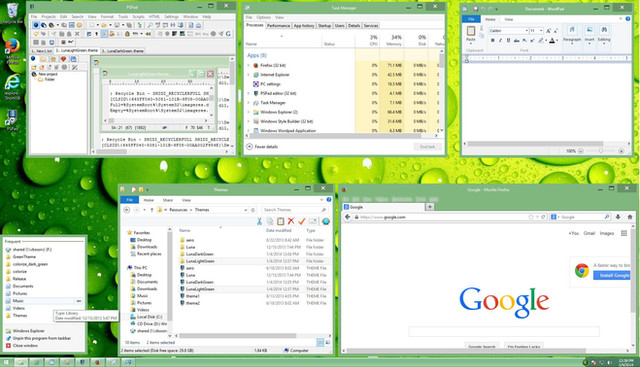Click the Google search input box
This screenshot has height=367, width=640.
click(504, 331)
